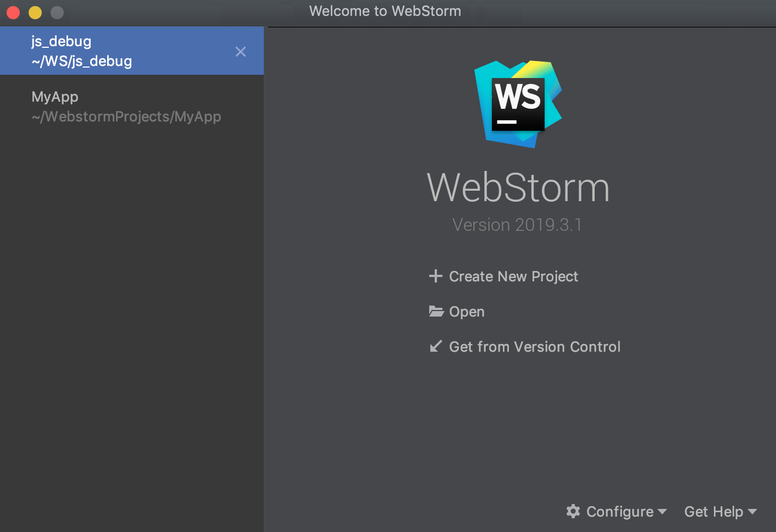The height and width of the screenshot is (532, 776).
Task: Click Create New Project
Action: (513, 276)
